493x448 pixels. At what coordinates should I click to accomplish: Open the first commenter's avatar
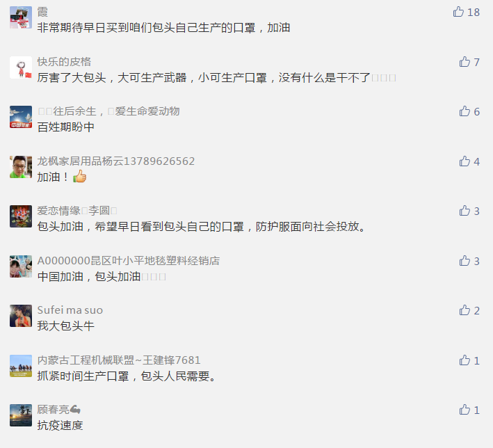pyautogui.click(x=21, y=17)
